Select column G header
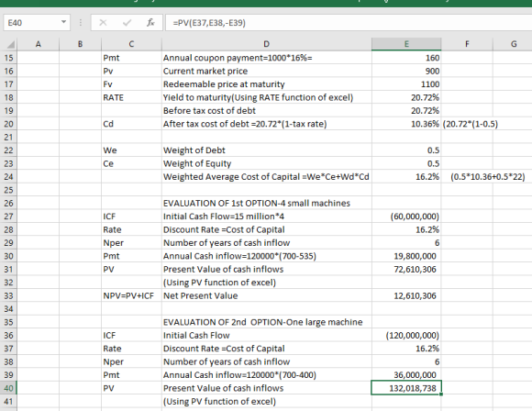Screen dimensions: 532x411 (x=514, y=44)
